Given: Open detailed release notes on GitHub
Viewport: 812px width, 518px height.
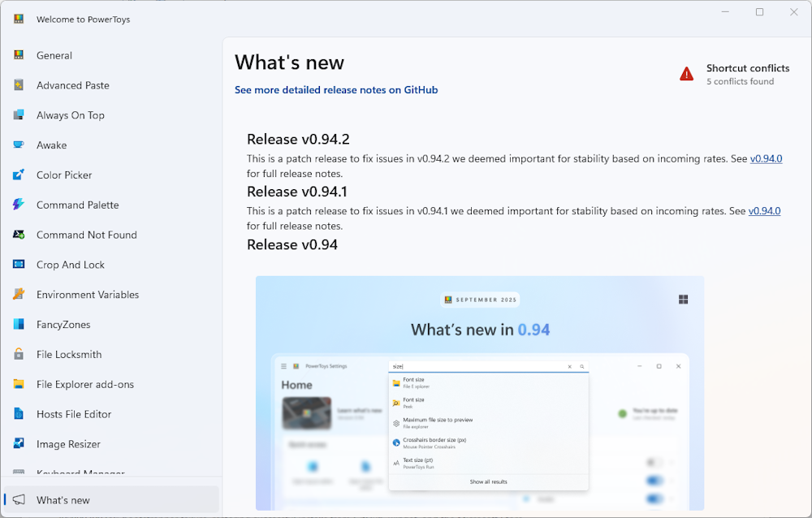Looking at the screenshot, I should coord(336,90).
